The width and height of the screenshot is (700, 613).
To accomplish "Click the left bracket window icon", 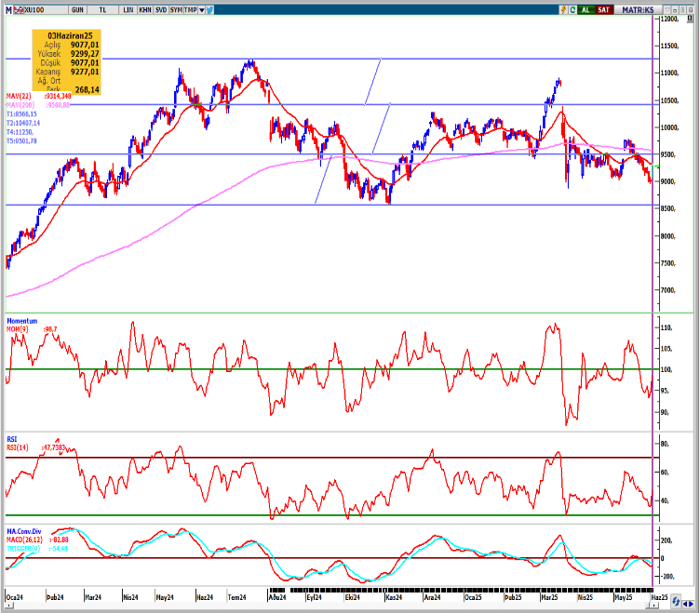I will point(682,9).
